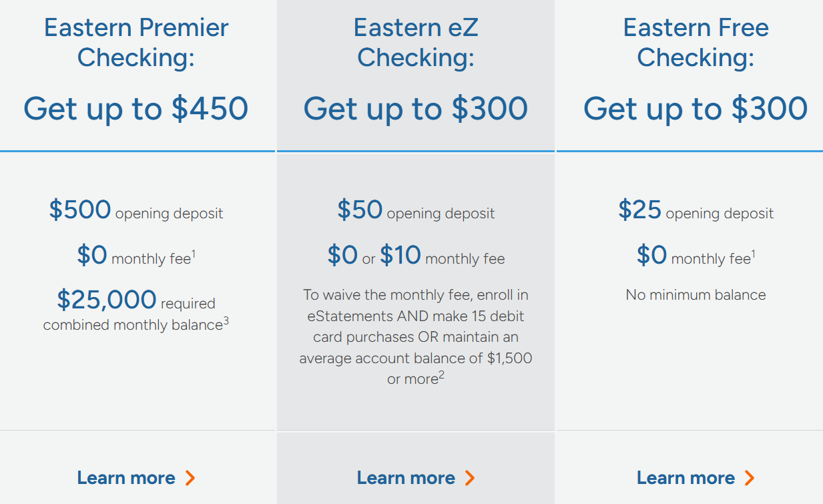The width and height of the screenshot is (823, 504).
Task: Click footnote 2 after 'or more'
Action: click(442, 376)
